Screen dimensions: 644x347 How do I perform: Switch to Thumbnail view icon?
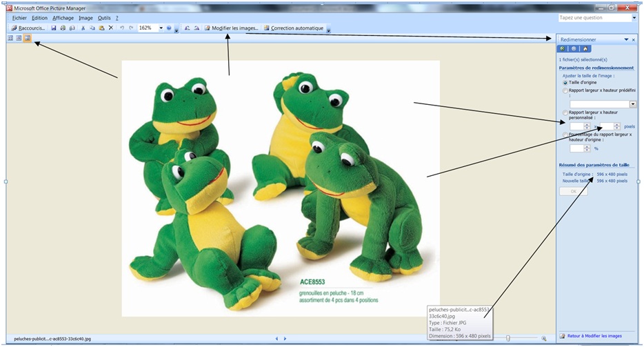click(10, 38)
